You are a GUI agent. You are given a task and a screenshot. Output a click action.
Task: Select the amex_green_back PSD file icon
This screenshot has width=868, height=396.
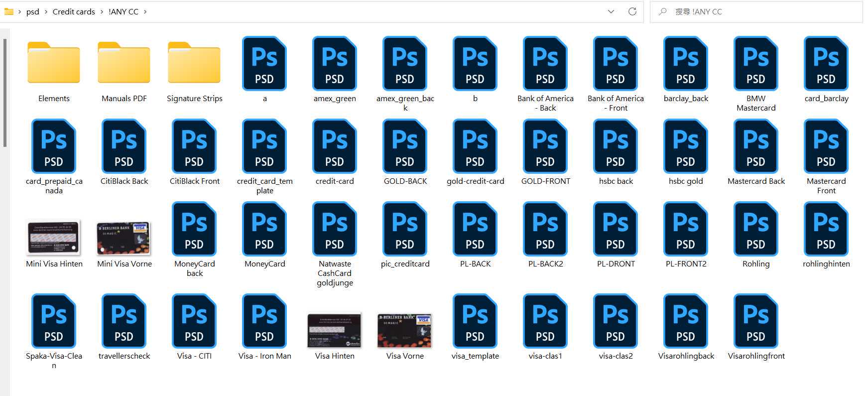405,63
